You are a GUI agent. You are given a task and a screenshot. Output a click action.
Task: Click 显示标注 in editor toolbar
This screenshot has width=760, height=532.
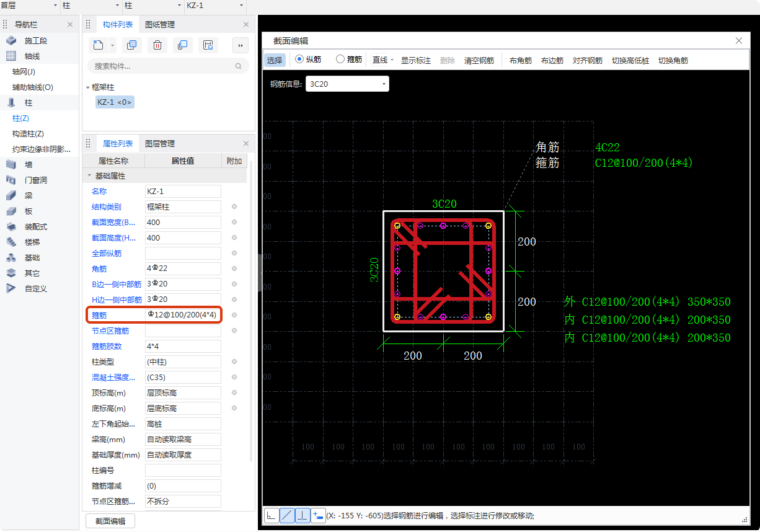[416, 60]
